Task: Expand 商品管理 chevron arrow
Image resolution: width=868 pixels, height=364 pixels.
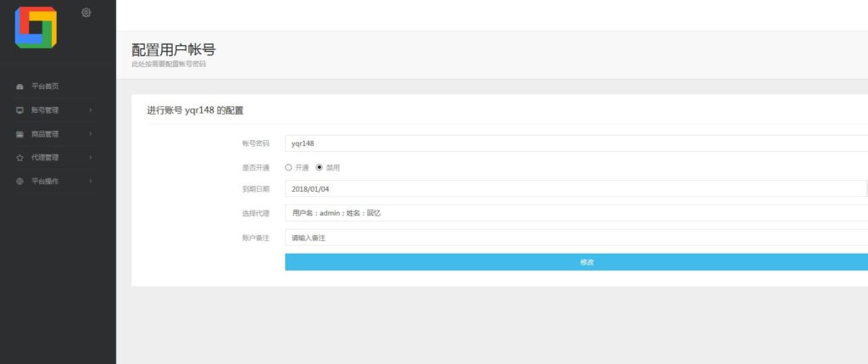Action: point(90,134)
